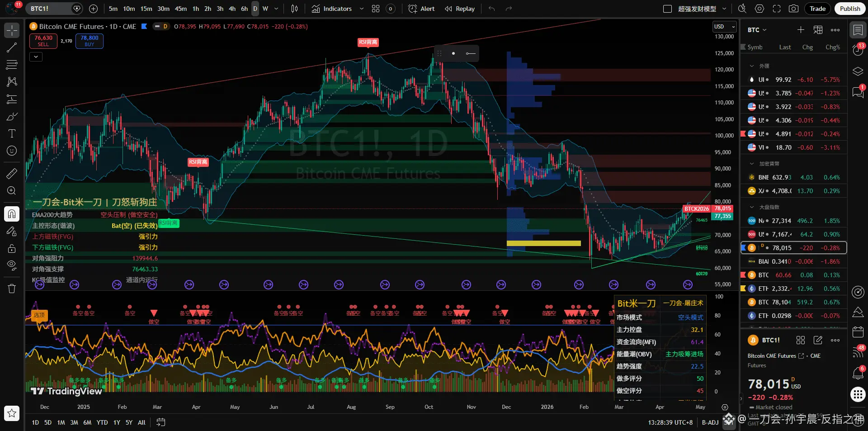Open the chart patterns tool
868x431 pixels.
(x=12, y=82)
